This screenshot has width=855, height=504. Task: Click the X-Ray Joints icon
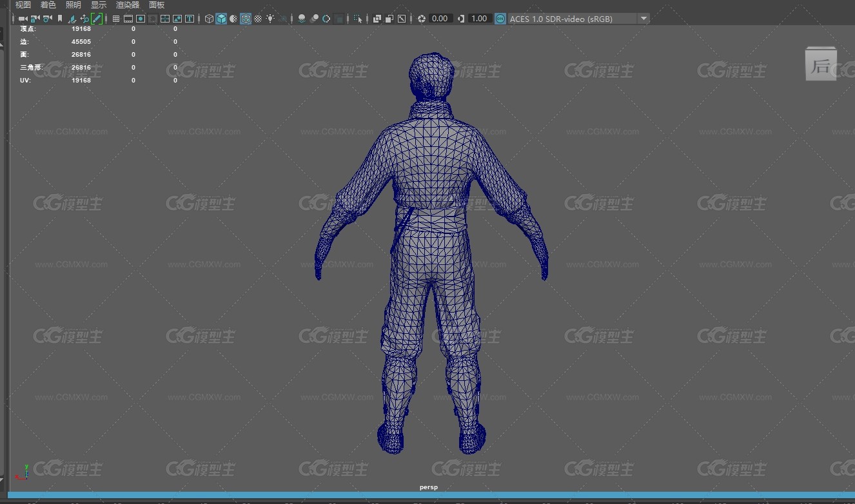[x=402, y=19]
